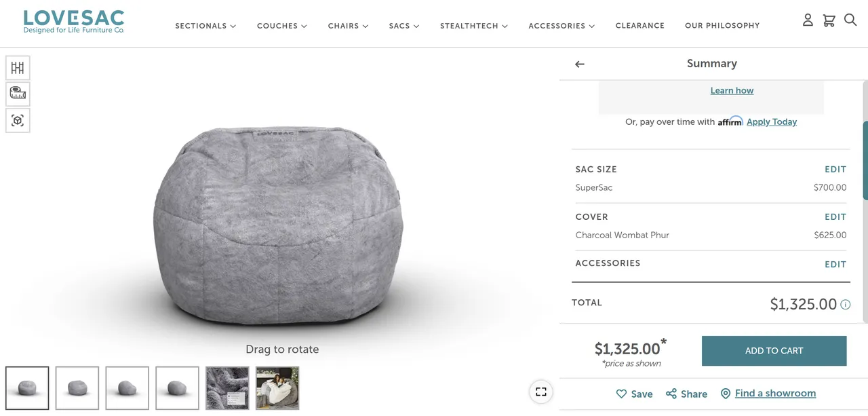Edit the Sac Size selection
This screenshot has height=416, width=868.
coord(835,170)
